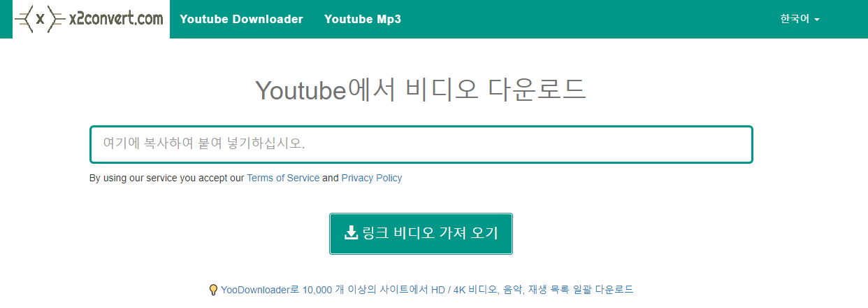
Task: Expand the 한국어 language dropdown
Action: tap(800, 19)
